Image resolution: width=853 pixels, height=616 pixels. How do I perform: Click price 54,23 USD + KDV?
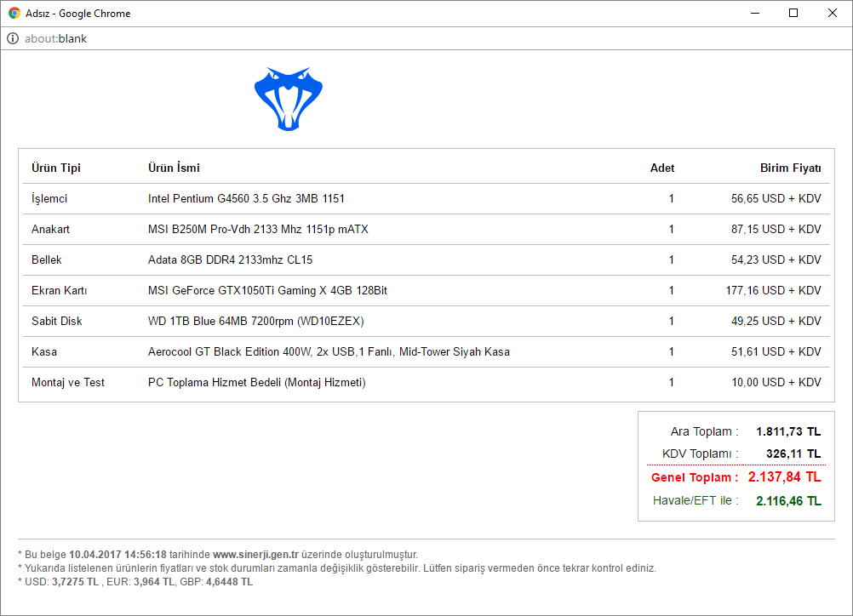(776, 260)
